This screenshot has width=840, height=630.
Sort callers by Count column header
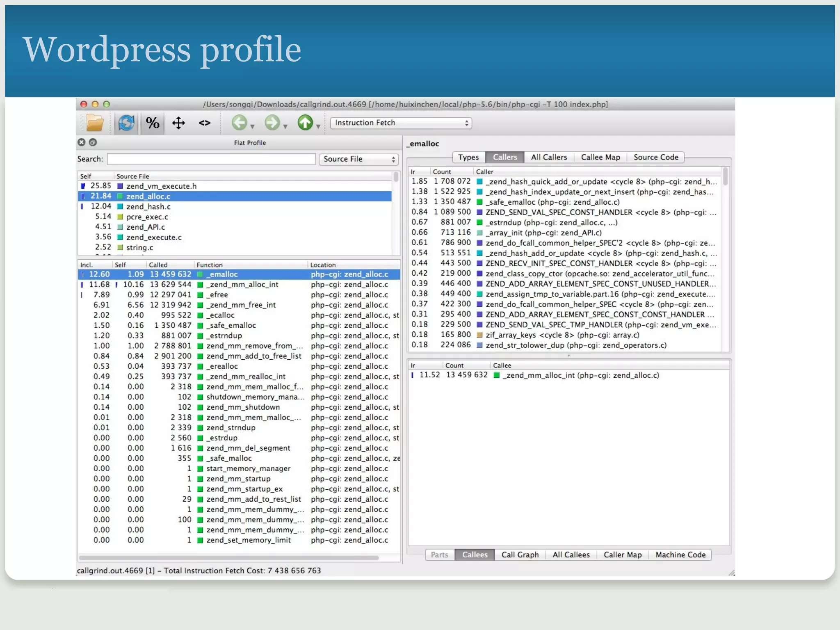[x=452, y=171]
